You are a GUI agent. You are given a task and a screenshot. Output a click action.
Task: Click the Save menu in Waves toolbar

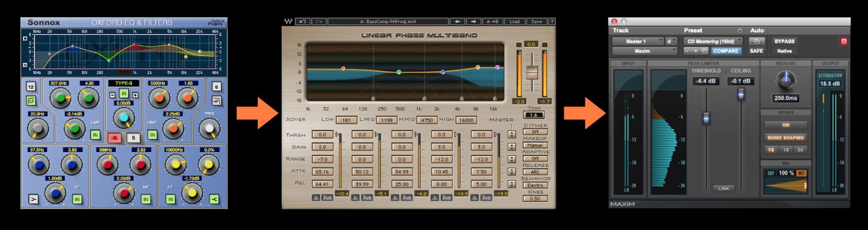(537, 21)
